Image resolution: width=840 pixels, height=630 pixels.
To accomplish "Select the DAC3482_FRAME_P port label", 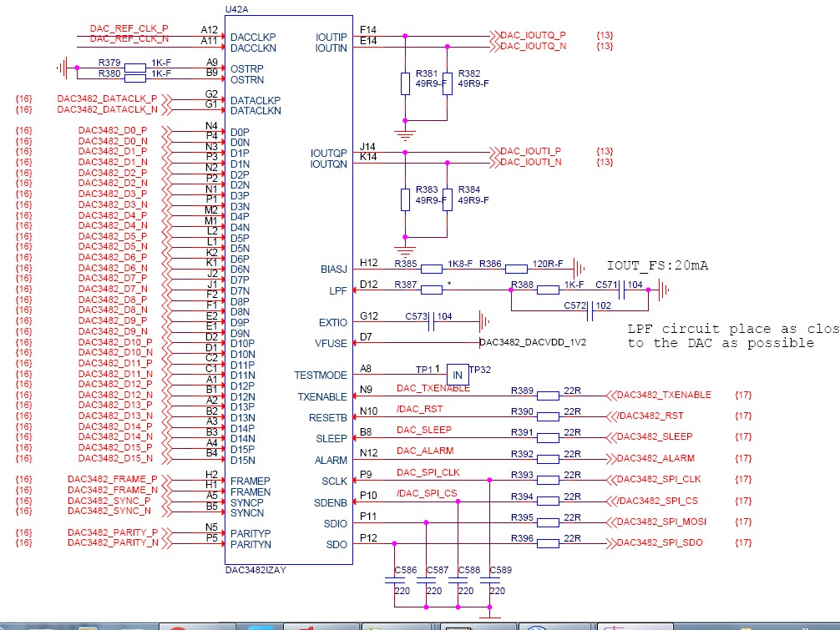I will click(113, 479).
